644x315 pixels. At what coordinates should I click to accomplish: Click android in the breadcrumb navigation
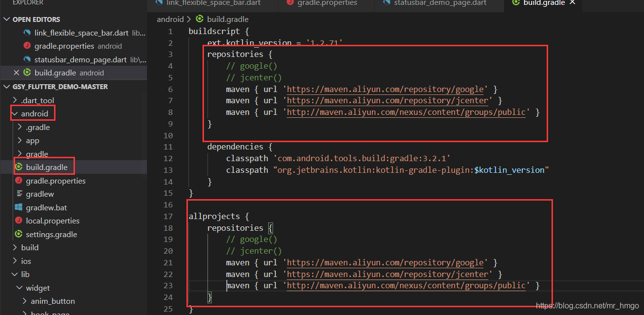coord(170,19)
